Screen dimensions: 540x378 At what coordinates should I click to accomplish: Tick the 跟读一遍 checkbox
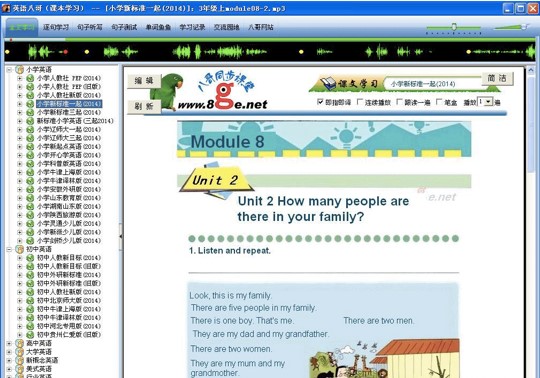pyautogui.click(x=399, y=102)
